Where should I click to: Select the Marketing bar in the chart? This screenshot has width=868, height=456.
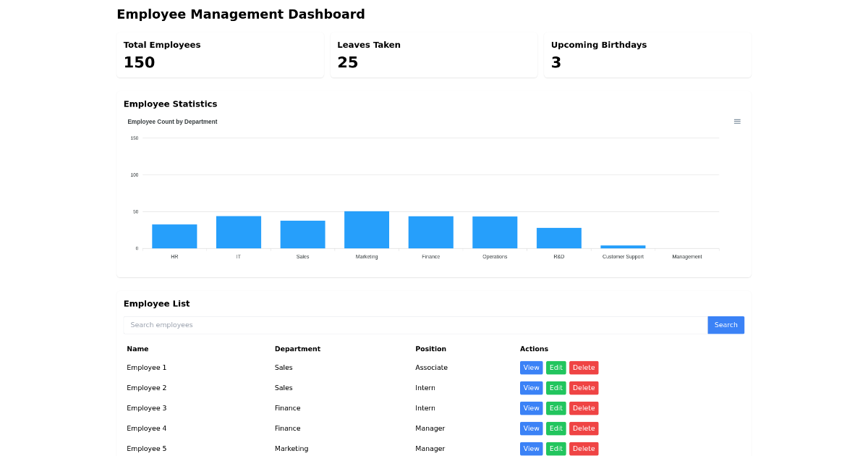367,228
